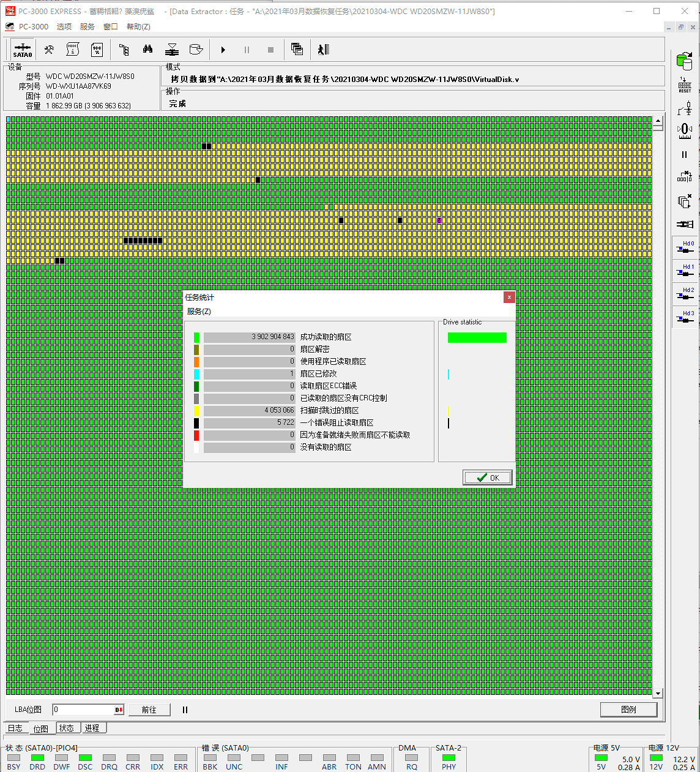
Task: Open the tree structure toolbar icon
Action: click(124, 50)
